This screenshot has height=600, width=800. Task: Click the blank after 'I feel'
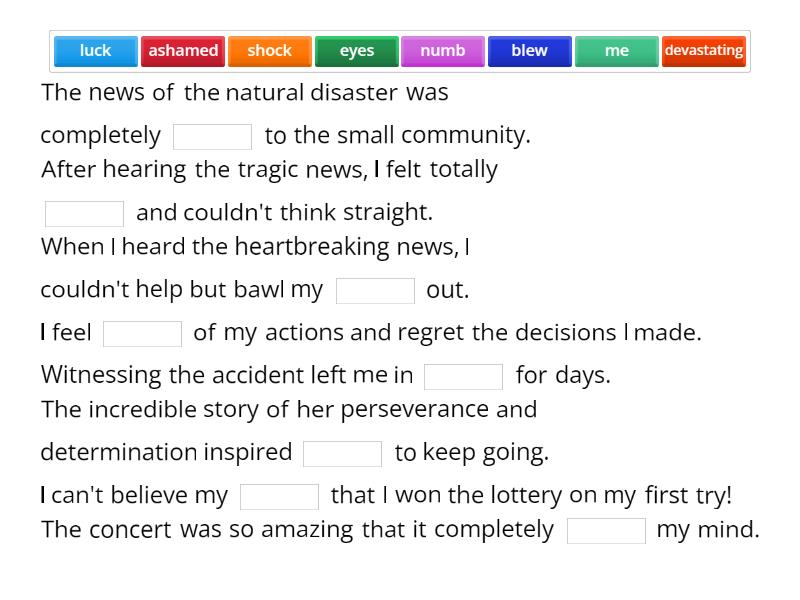[x=142, y=331]
